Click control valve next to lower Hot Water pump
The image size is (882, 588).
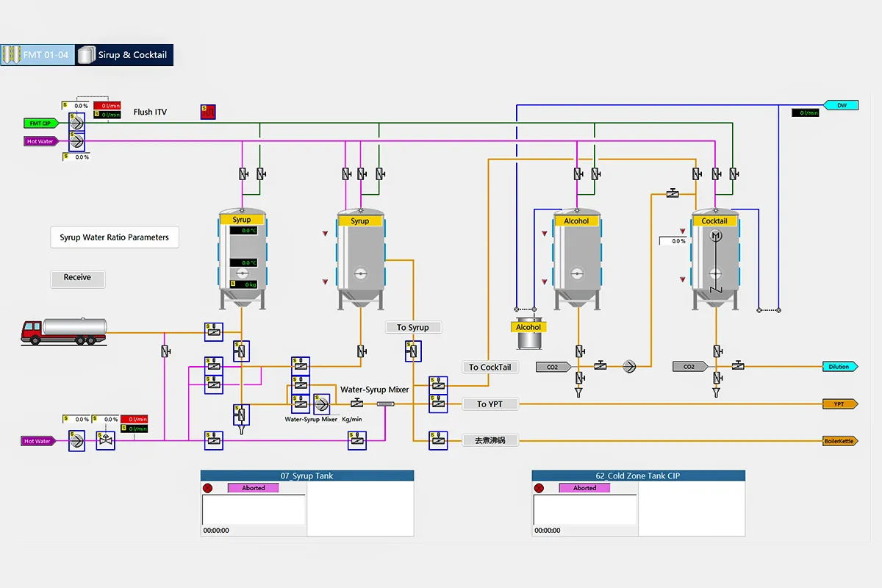pos(107,440)
